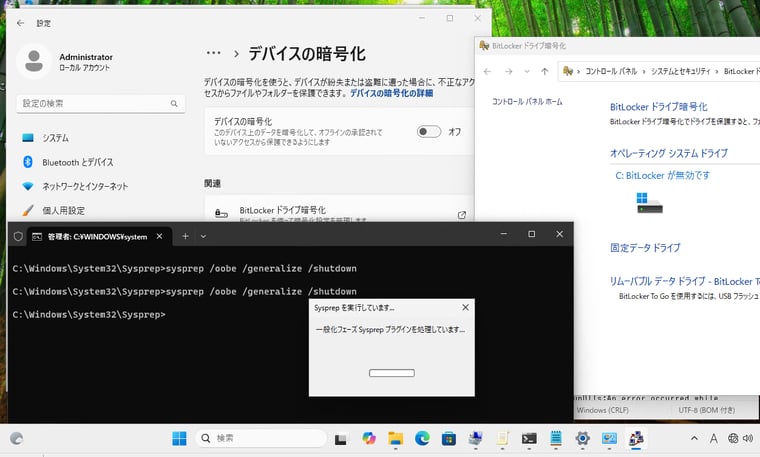This screenshot has height=457, width=760.
Task: Switch to Notepad in the taskbar
Action: click(x=556, y=439)
